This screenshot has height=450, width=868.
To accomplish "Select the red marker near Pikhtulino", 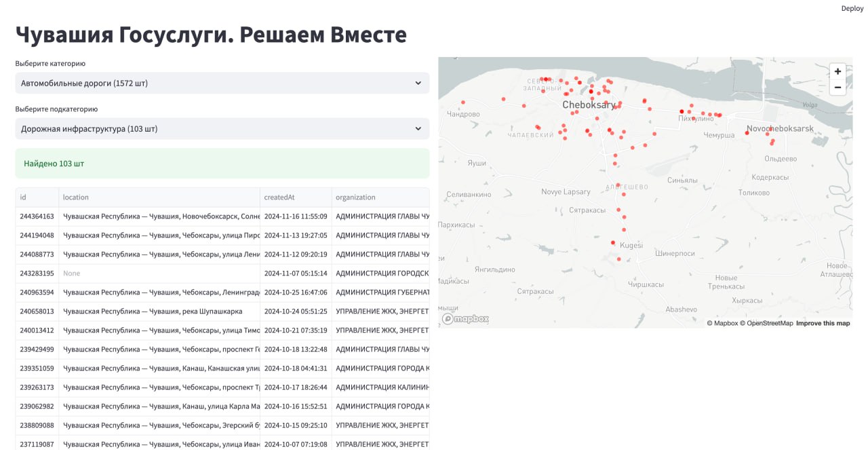I will click(682, 111).
